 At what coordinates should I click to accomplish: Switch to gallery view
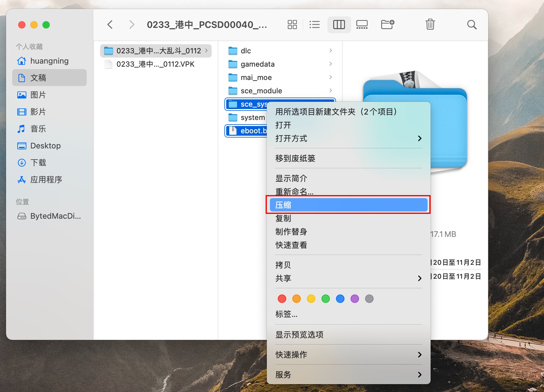[362, 25]
